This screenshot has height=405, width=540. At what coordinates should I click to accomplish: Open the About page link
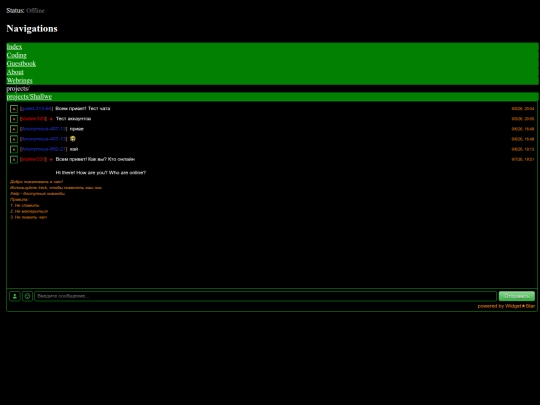pyautogui.click(x=15, y=72)
